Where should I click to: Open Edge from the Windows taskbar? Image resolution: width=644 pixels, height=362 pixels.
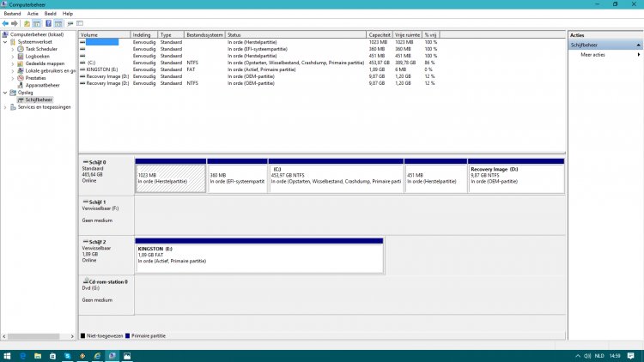pyautogui.click(x=23, y=355)
